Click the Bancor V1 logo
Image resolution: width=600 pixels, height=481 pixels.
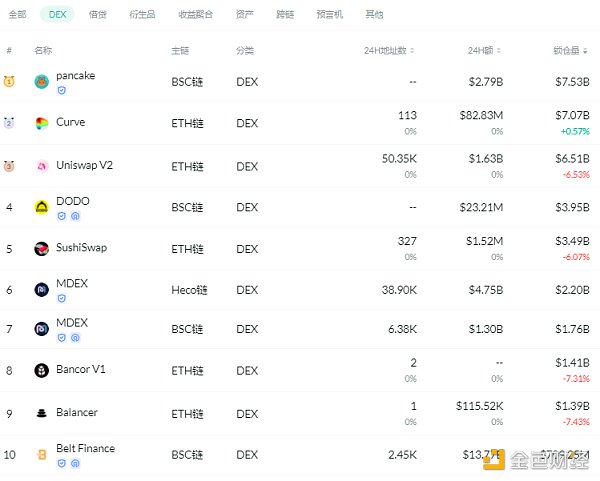click(42, 371)
